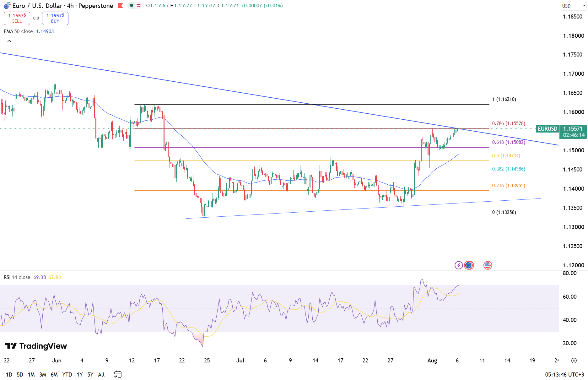This screenshot has height=380, width=588.
Task: Click the Aug label on time axis
Action: tap(432, 361)
